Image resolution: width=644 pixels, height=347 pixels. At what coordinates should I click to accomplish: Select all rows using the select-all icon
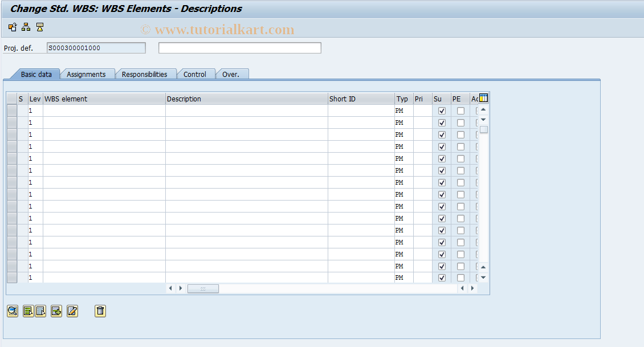(x=27, y=311)
